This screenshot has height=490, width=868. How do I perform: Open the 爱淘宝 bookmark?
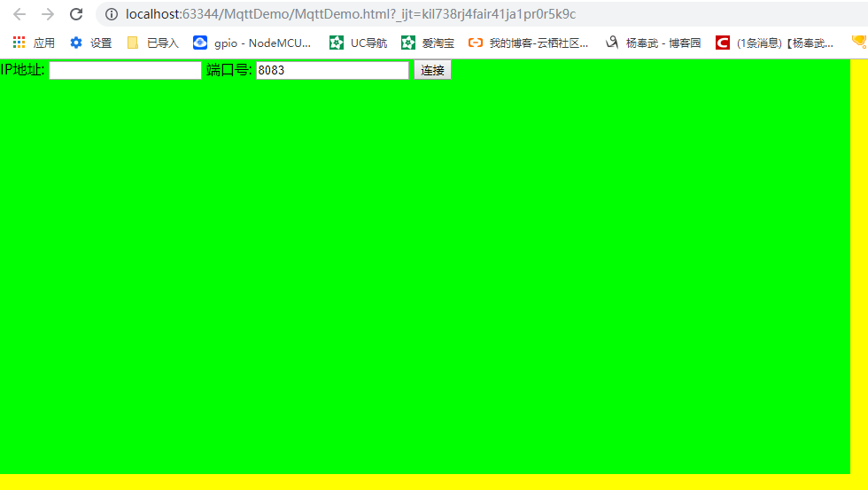click(427, 43)
